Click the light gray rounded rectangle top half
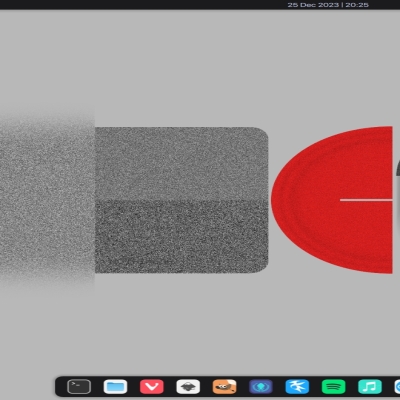The height and width of the screenshot is (400, 400). tap(182, 163)
